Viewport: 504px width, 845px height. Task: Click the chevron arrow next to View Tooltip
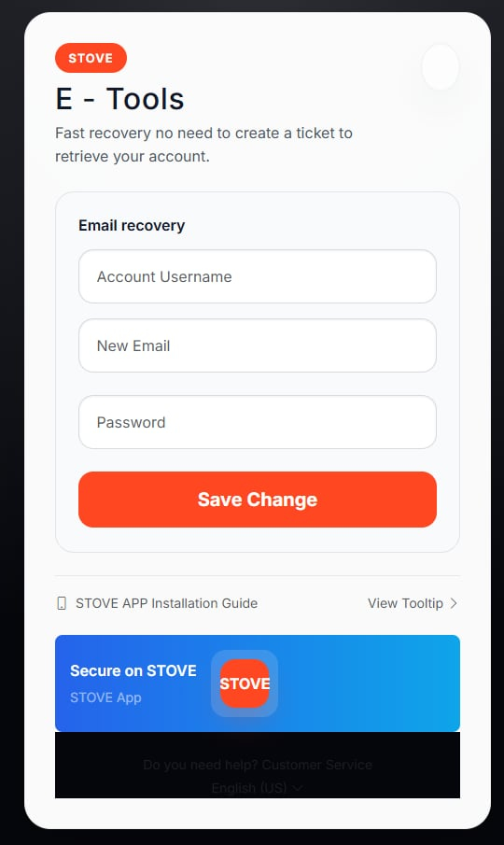[454, 603]
